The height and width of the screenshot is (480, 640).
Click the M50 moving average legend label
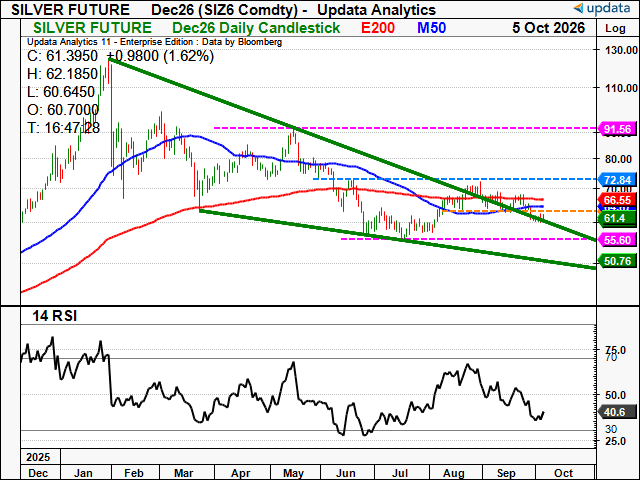tap(431, 28)
